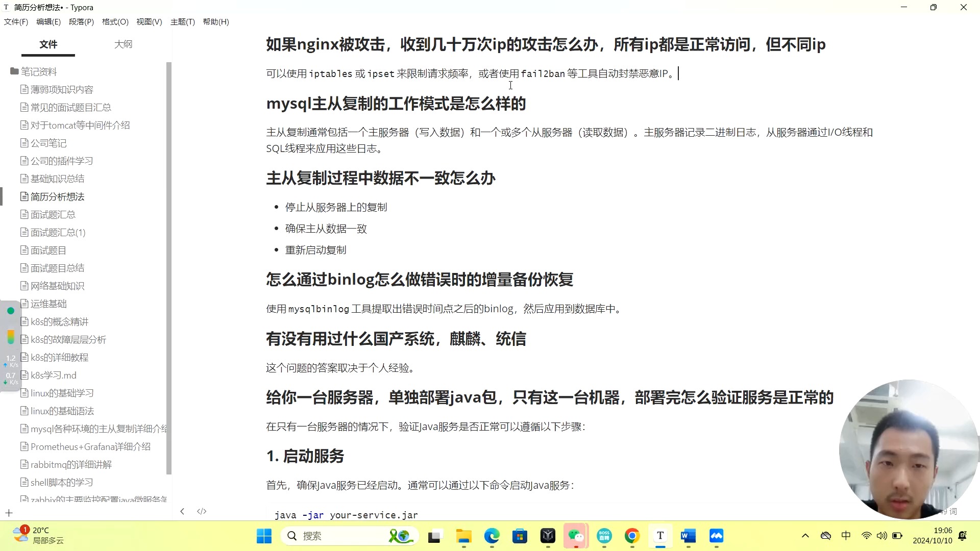The image size is (980, 551).
Task: Open the 文件(F) menu
Action: [16, 22]
